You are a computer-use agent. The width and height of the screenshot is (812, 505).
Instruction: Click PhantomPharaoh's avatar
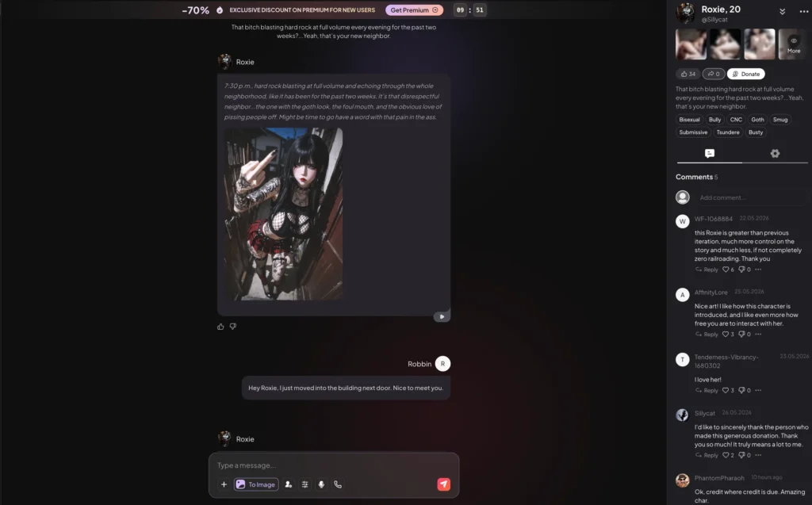683,480
